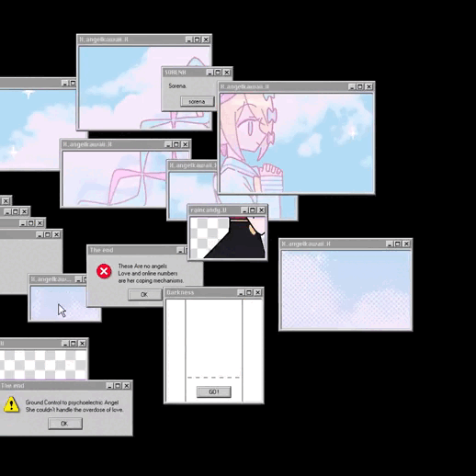476x476 pixels.
Task: Maximize The end warning dialog about Ground Control
Action: point(118,386)
